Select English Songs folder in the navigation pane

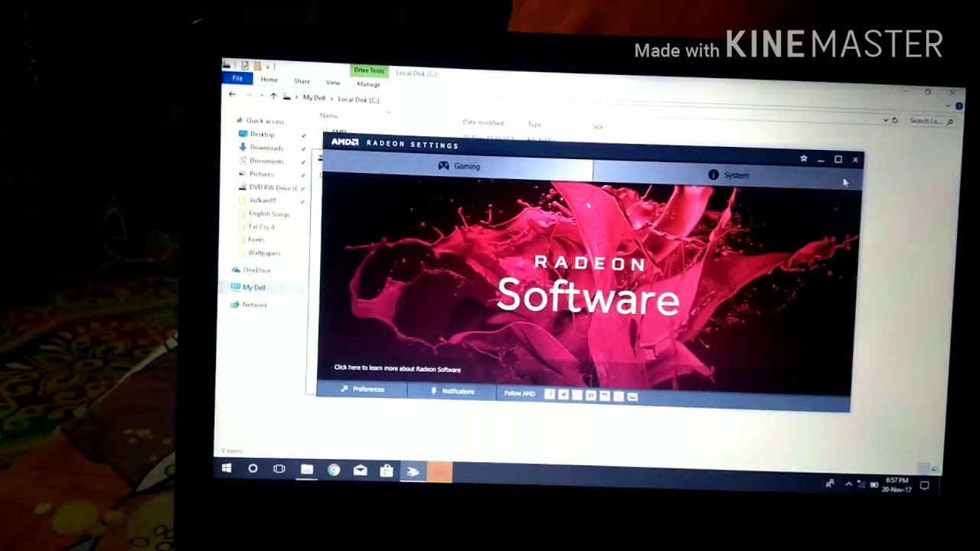[x=264, y=214]
